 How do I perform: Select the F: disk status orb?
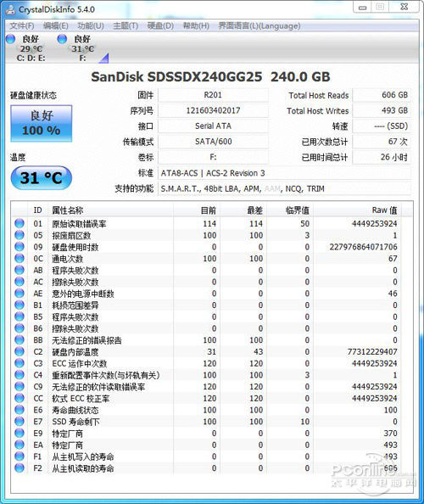(62, 39)
